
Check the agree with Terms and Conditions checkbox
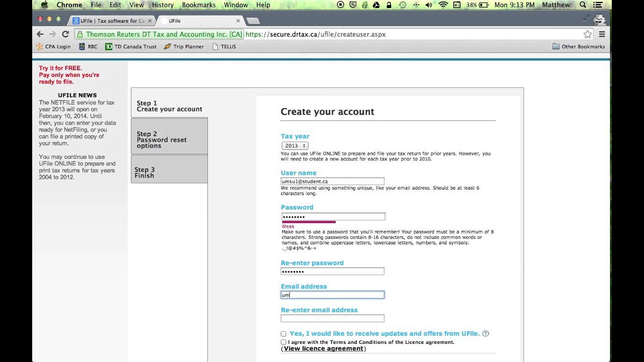tap(284, 342)
